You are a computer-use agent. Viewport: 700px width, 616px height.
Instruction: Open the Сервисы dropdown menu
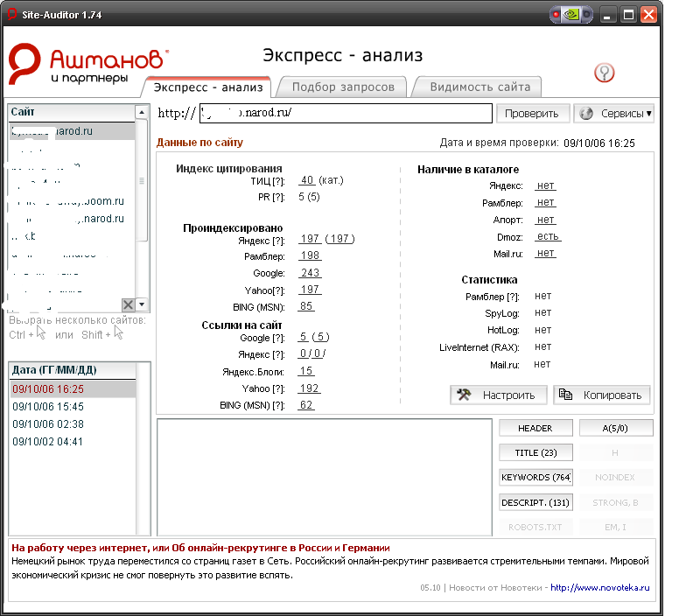coord(616,114)
